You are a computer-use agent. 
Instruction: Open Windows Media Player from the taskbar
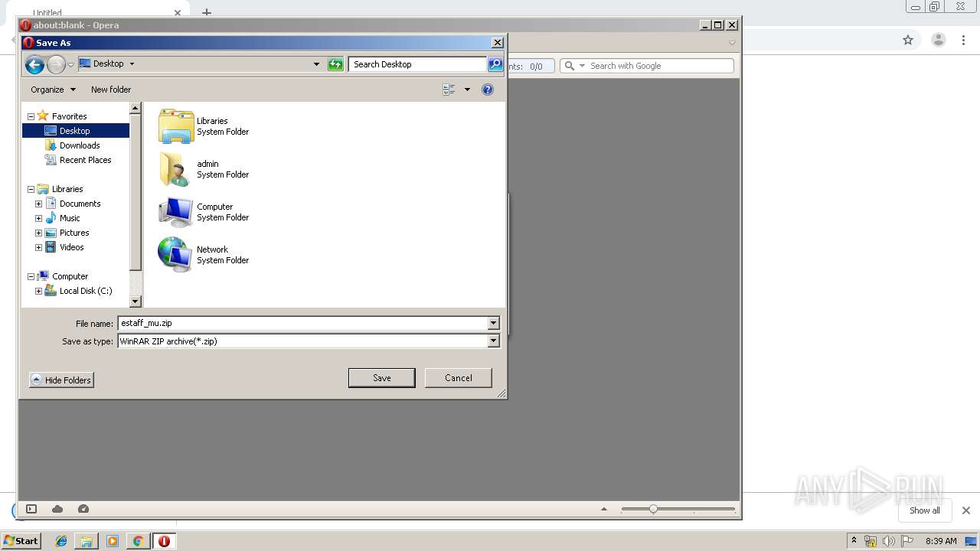[113, 541]
